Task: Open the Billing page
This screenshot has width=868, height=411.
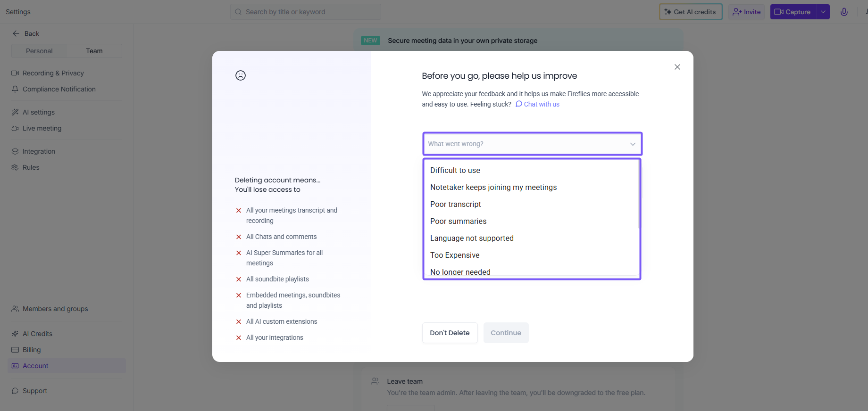Action: [32, 350]
